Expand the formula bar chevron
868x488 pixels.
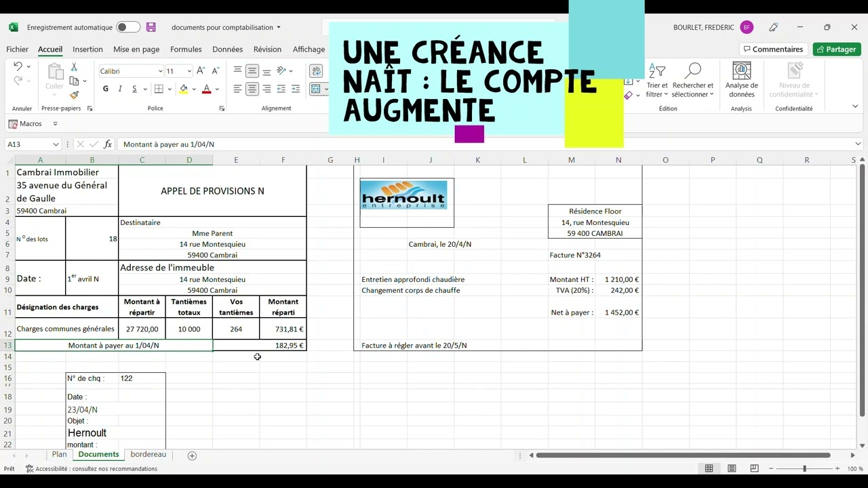(858, 144)
